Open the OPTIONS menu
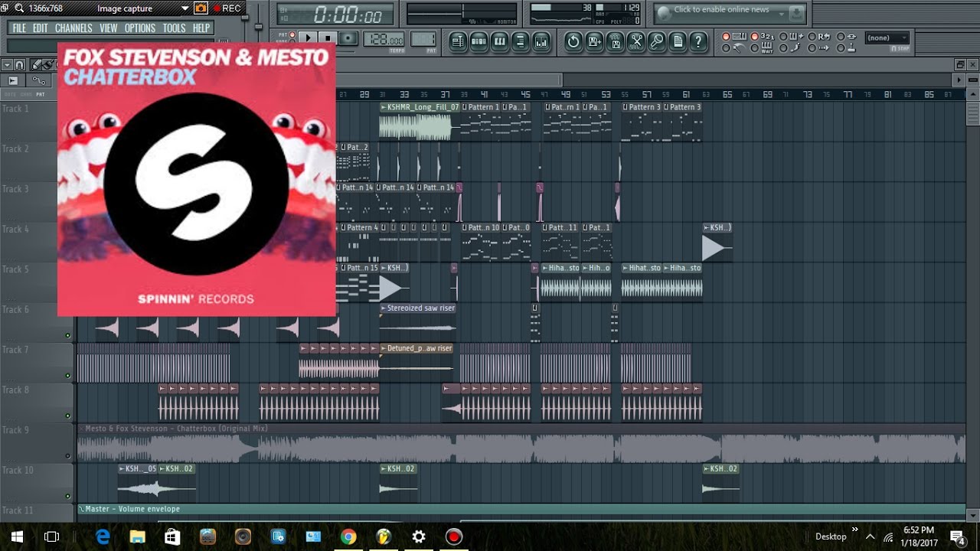 [140, 28]
